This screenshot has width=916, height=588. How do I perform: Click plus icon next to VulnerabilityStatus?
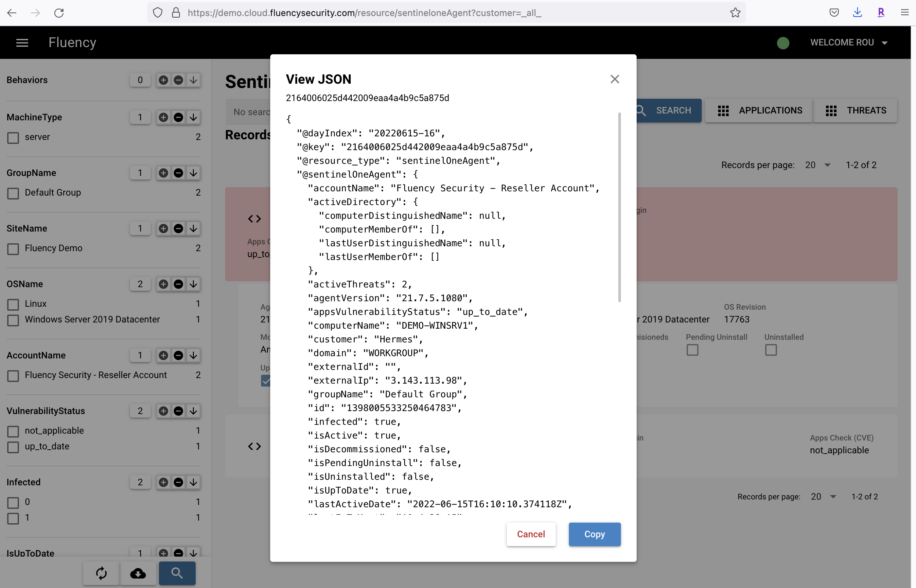(164, 411)
